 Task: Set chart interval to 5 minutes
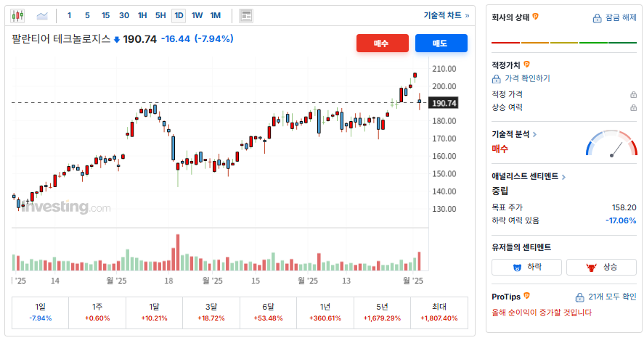[x=87, y=16]
